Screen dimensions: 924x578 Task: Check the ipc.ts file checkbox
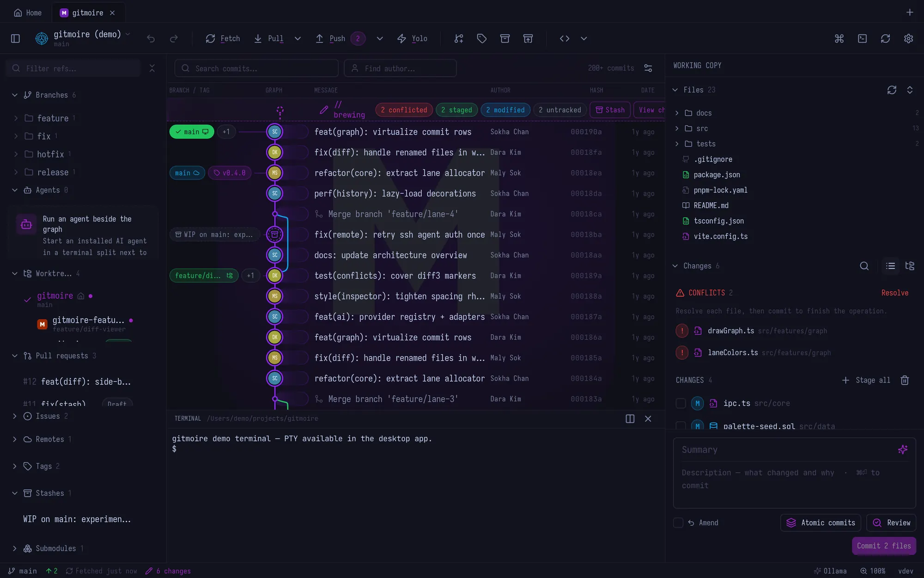pos(681,403)
